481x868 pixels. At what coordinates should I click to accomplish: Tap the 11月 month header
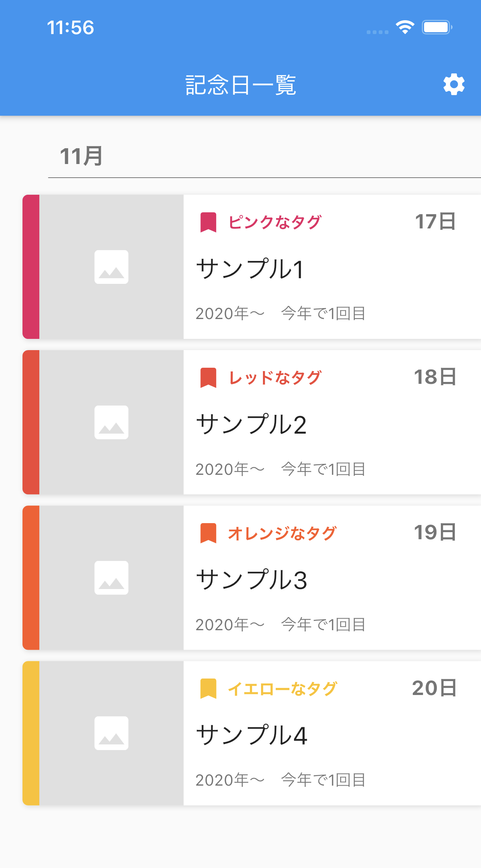click(81, 156)
